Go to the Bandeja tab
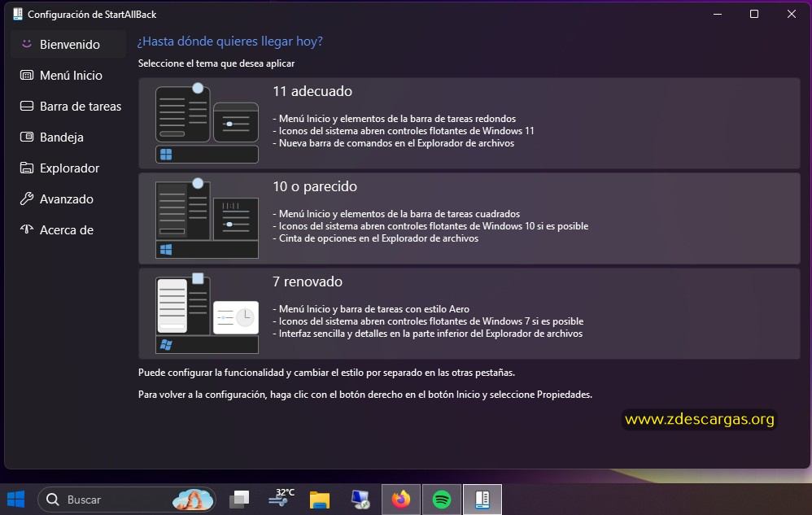This screenshot has width=812, height=515. point(68,137)
